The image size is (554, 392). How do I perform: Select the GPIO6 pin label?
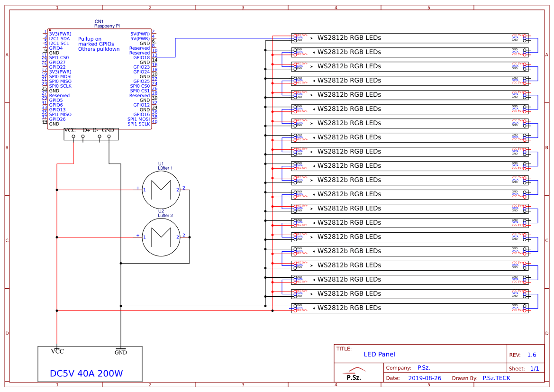click(x=56, y=105)
